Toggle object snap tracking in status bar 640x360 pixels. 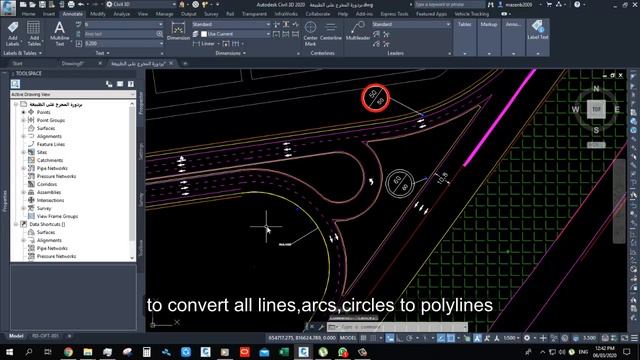441,338
